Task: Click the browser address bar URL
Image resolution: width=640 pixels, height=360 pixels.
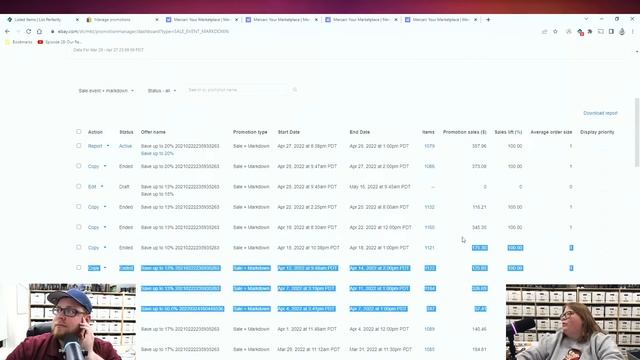Action: pyautogui.click(x=143, y=31)
